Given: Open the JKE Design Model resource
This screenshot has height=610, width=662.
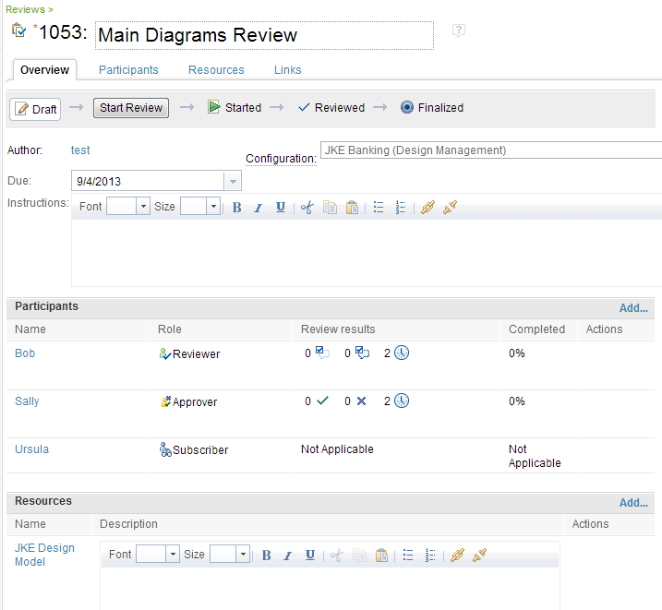Looking at the screenshot, I should [x=44, y=554].
